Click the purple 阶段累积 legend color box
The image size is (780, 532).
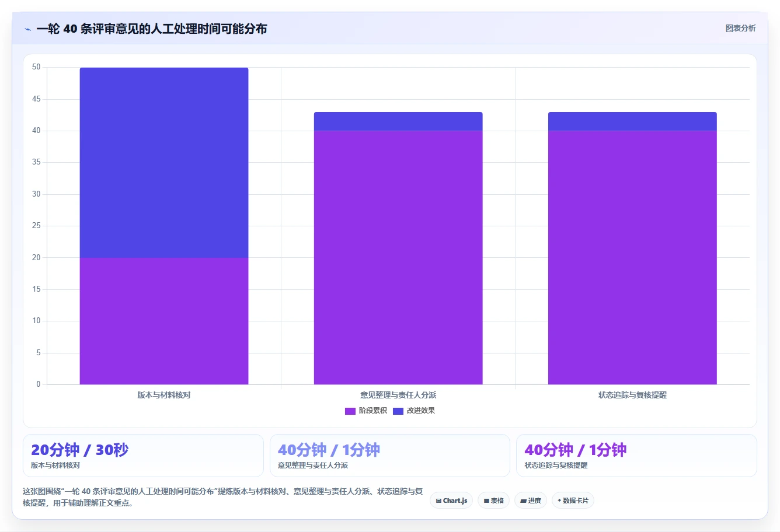tap(350, 411)
